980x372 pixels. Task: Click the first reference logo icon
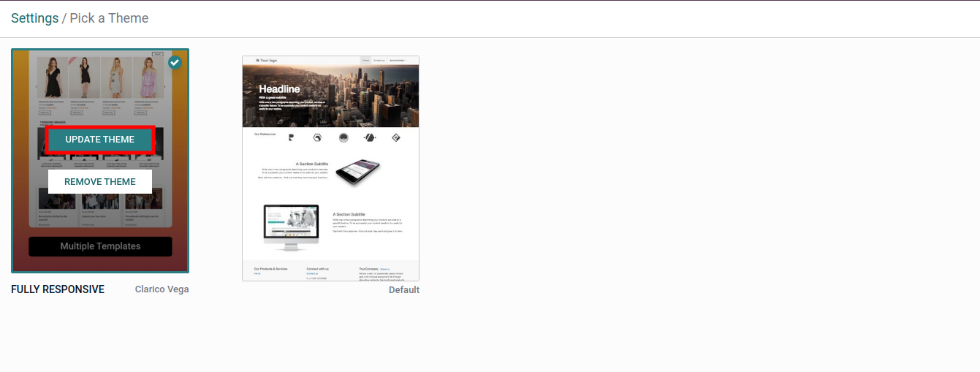click(292, 137)
